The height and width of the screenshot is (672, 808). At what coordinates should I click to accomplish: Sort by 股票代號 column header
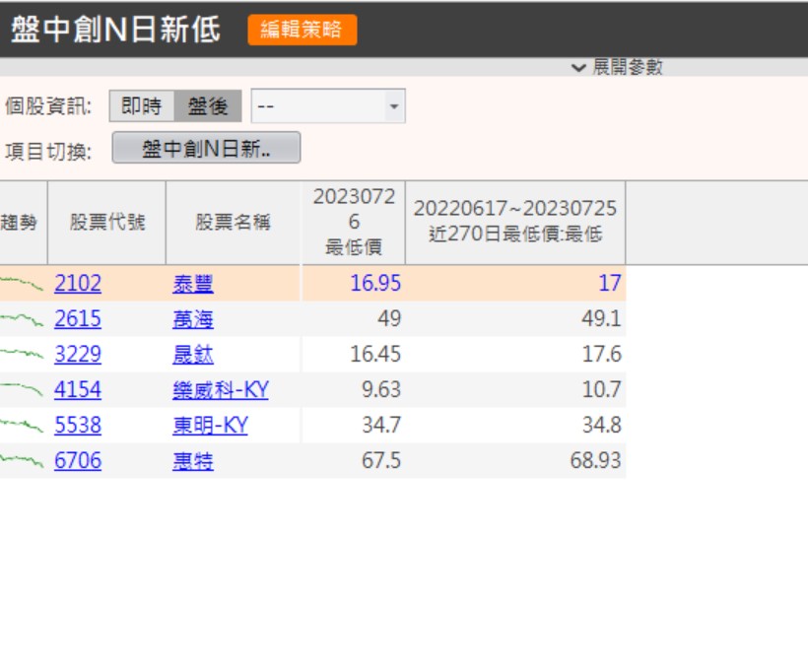106,223
